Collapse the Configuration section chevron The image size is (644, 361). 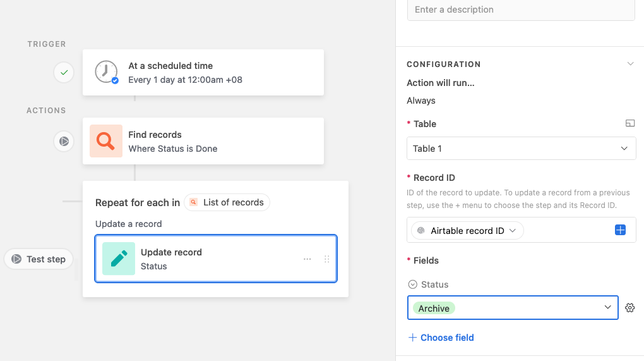click(631, 64)
